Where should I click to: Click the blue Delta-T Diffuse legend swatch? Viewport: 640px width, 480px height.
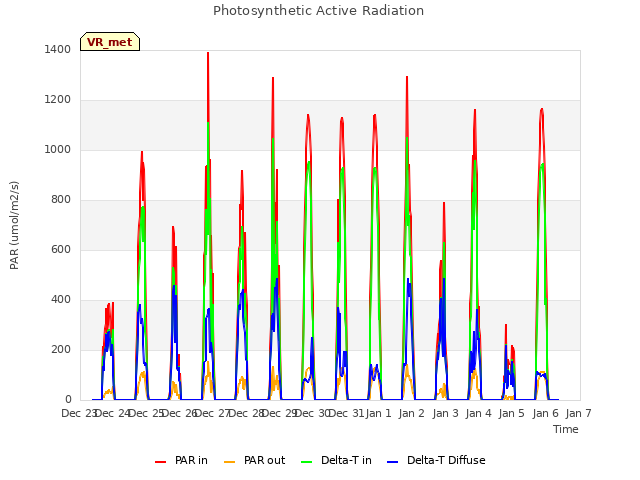pyautogui.click(x=393, y=462)
